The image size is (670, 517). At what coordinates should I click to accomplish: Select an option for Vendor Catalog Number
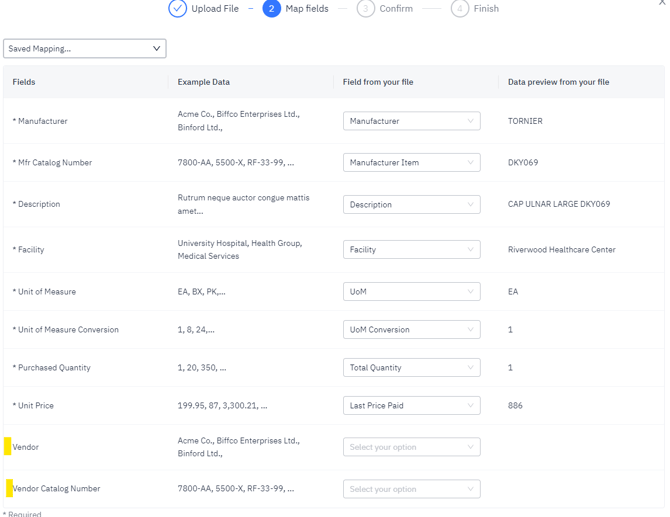[411, 489]
